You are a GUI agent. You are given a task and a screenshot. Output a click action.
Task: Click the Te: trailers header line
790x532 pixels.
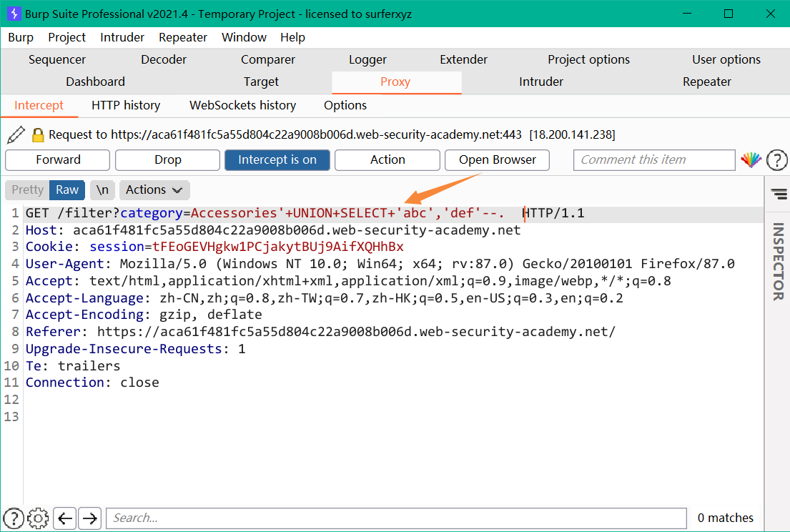click(x=73, y=366)
